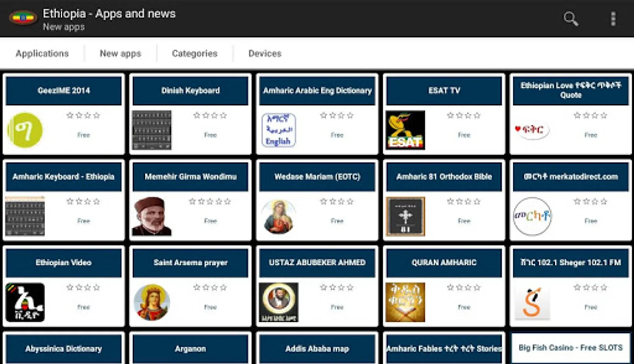
Task: Open Sheger 102.1 FM icon
Action: point(532,303)
